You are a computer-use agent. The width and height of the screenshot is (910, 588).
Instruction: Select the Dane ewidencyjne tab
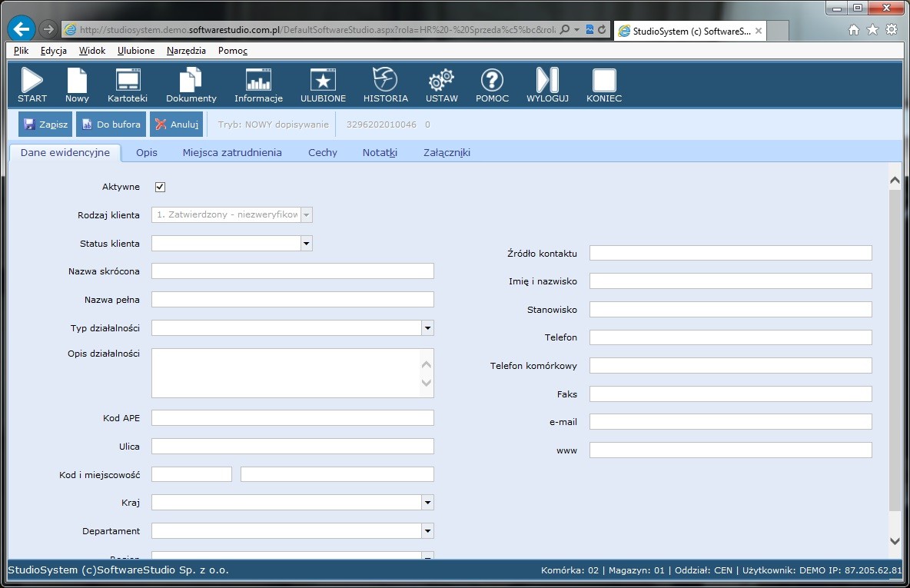[x=65, y=153]
